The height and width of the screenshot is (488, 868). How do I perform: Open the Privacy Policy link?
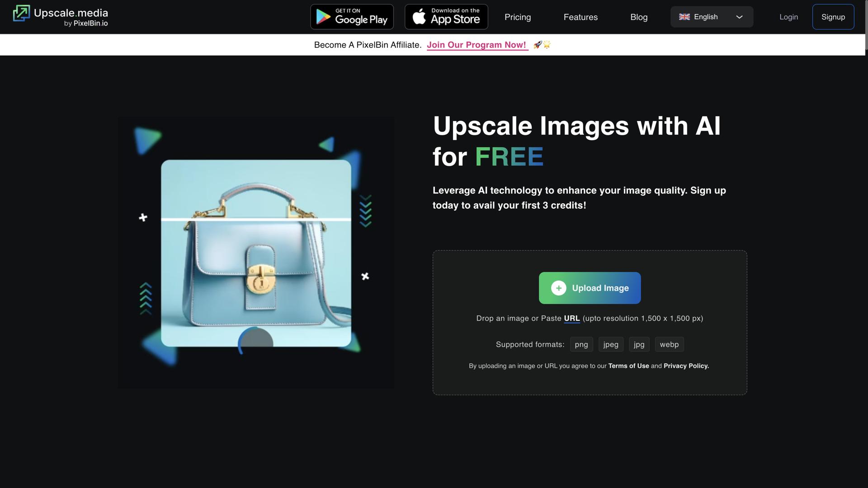tap(686, 366)
